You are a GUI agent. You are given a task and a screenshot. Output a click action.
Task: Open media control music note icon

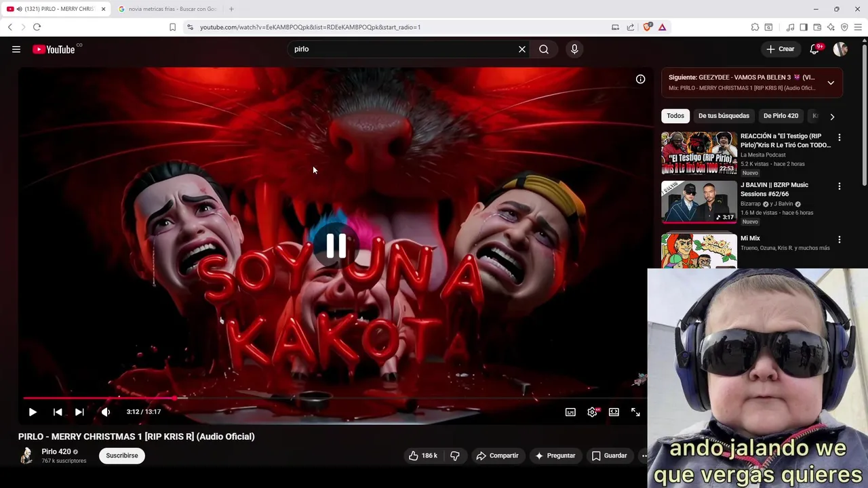click(790, 27)
